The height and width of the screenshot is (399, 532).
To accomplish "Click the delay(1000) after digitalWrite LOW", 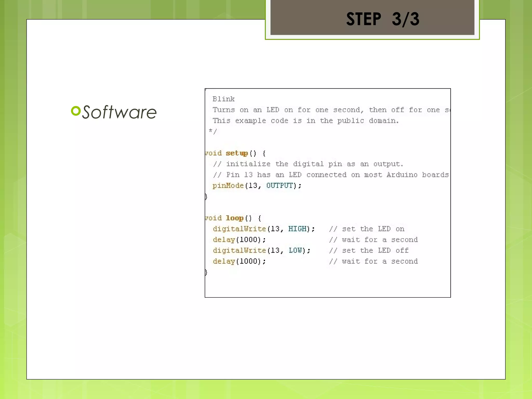I will pyautogui.click(x=240, y=261).
